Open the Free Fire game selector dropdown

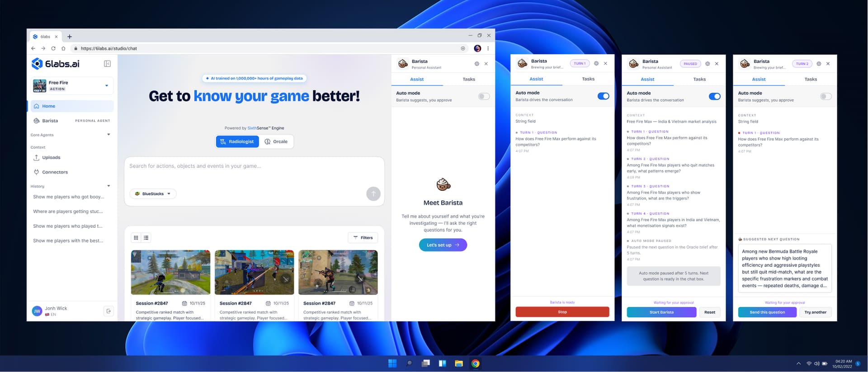pyautogui.click(x=72, y=86)
